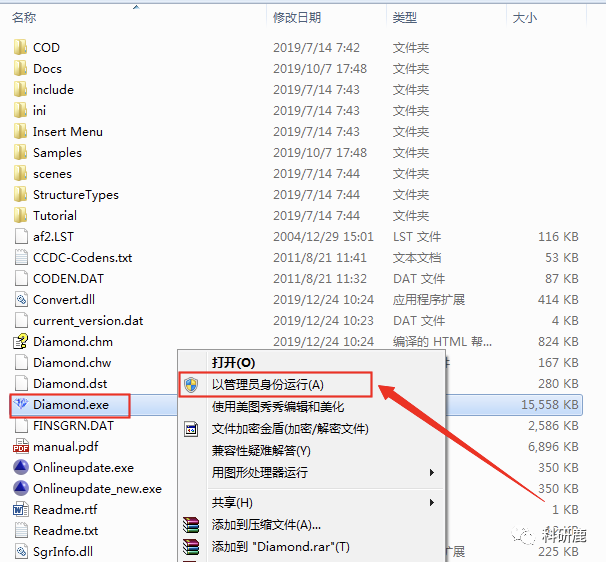Click the WinRAR icon for 添加到压缩文件
The height and width of the screenshot is (562, 606).
pyautogui.click(x=192, y=524)
